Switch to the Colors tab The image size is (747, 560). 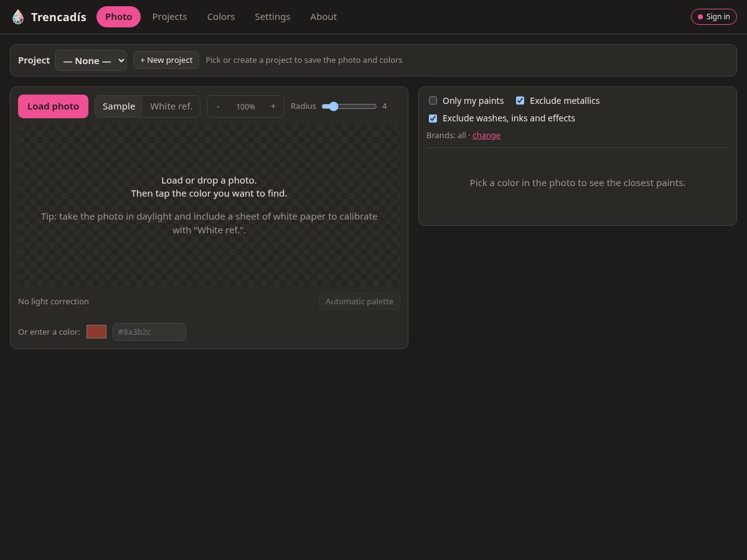[221, 17]
